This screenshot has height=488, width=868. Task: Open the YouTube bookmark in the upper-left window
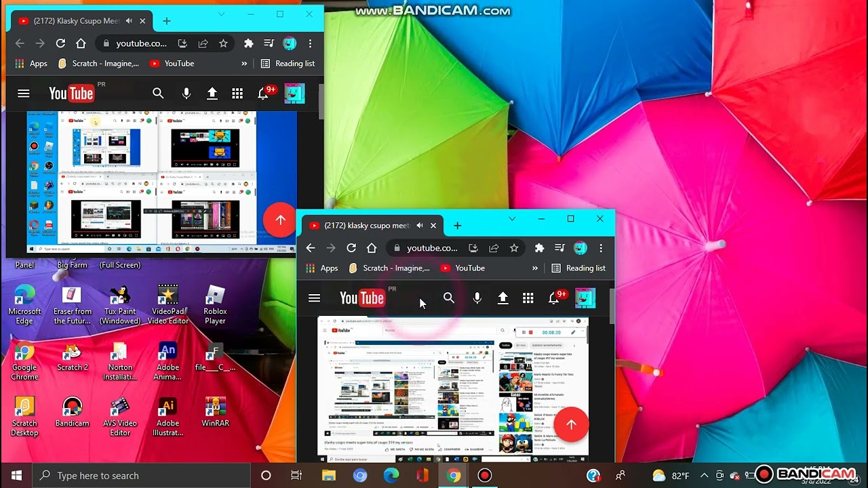tap(172, 64)
